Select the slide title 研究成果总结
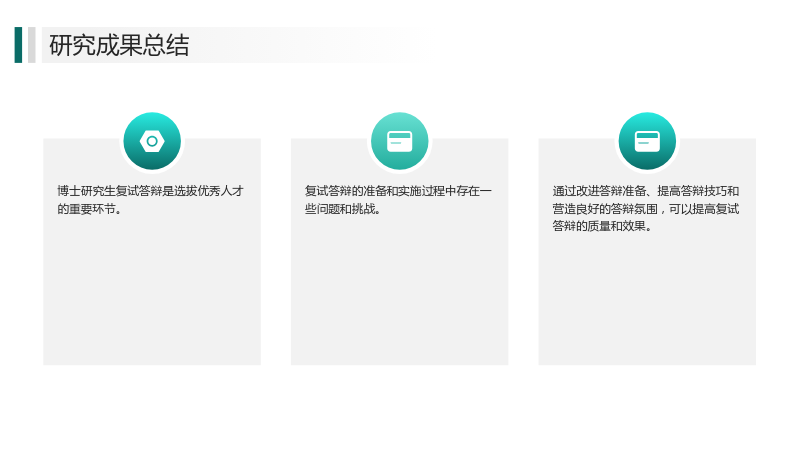The height and width of the screenshot is (450, 800). tap(119, 45)
